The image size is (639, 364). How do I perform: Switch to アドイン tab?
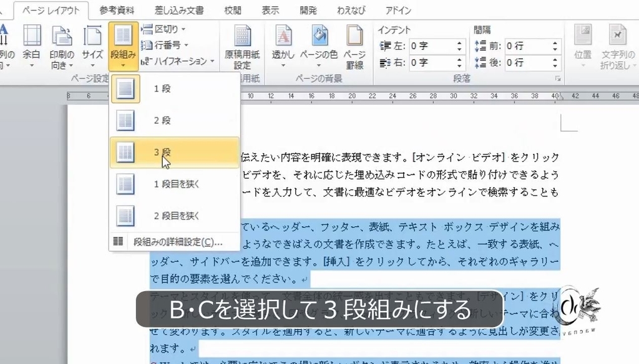click(398, 10)
